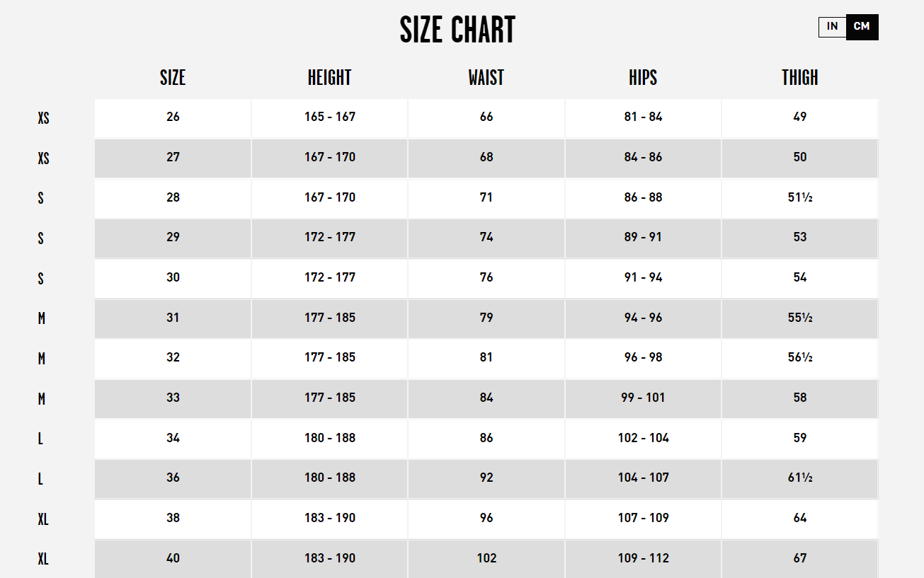The height and width of the screenshot is (578, 924).
Task: Click the waist value 79 cell
Action: click(486, 318)
